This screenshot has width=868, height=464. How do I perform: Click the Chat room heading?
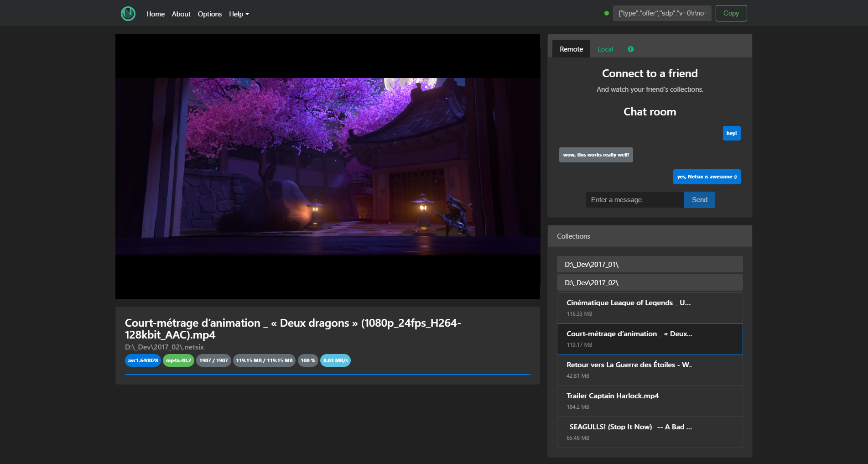(x=650, y=112)
